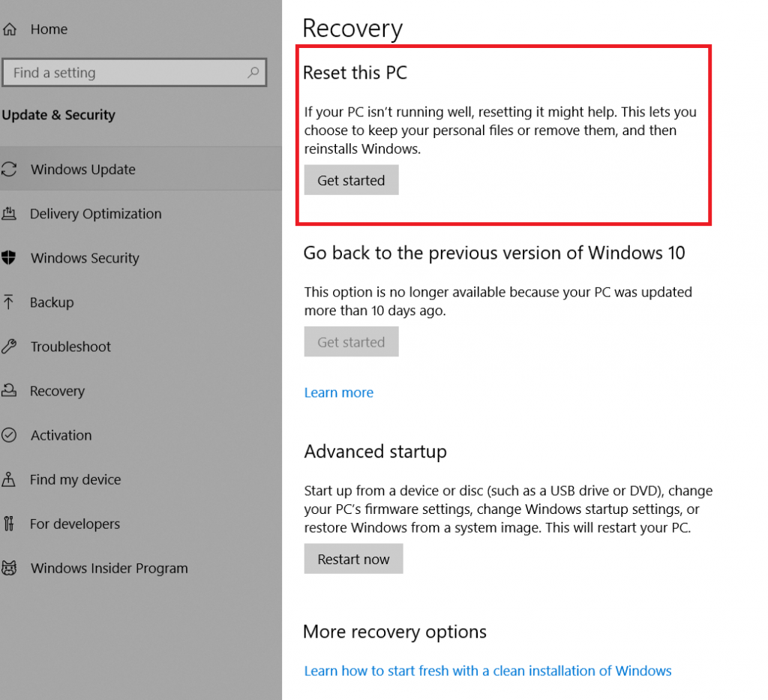Open the Learn more link
The width and height of the screenshot is (768, 700).
point(339,392)
